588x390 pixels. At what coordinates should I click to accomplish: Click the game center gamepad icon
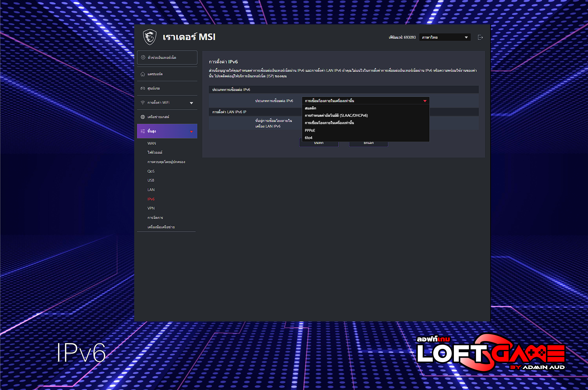(143, 88)
